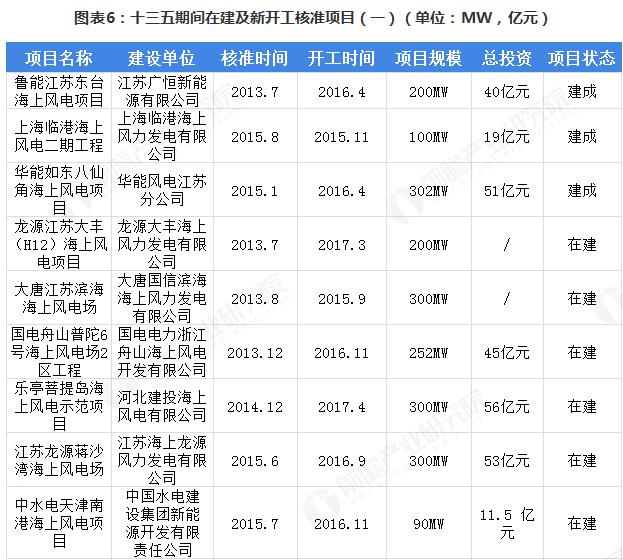
Task: Click the 302MW project scale cell
Action: click(x=428, y=190)
